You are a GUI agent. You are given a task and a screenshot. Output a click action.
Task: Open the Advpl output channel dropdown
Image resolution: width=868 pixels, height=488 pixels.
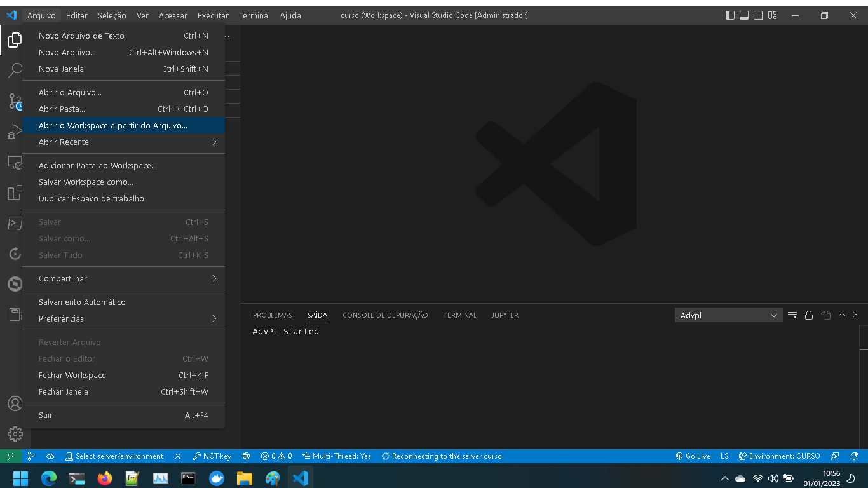coord(728,315)
